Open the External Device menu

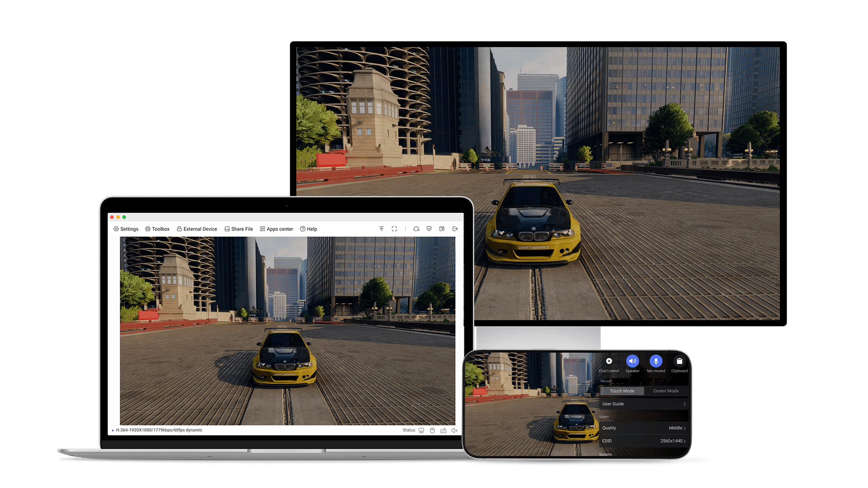(x=197, y=229)
